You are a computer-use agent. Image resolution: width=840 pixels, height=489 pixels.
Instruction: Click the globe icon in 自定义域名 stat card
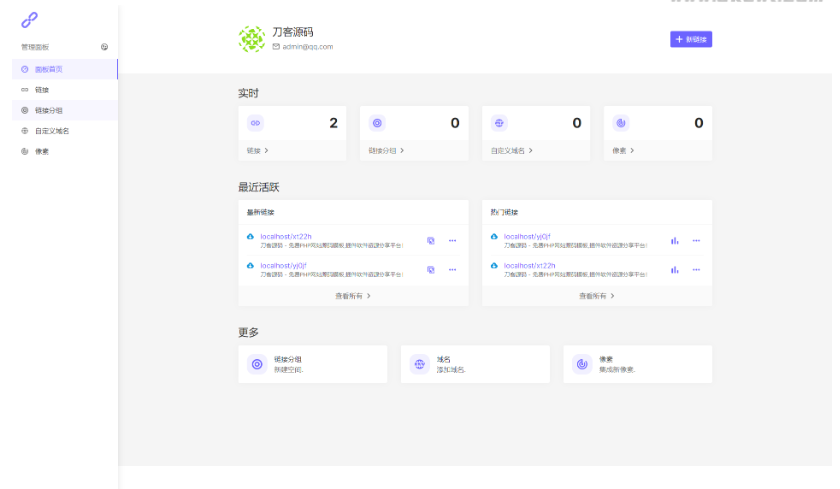[499, 123]
